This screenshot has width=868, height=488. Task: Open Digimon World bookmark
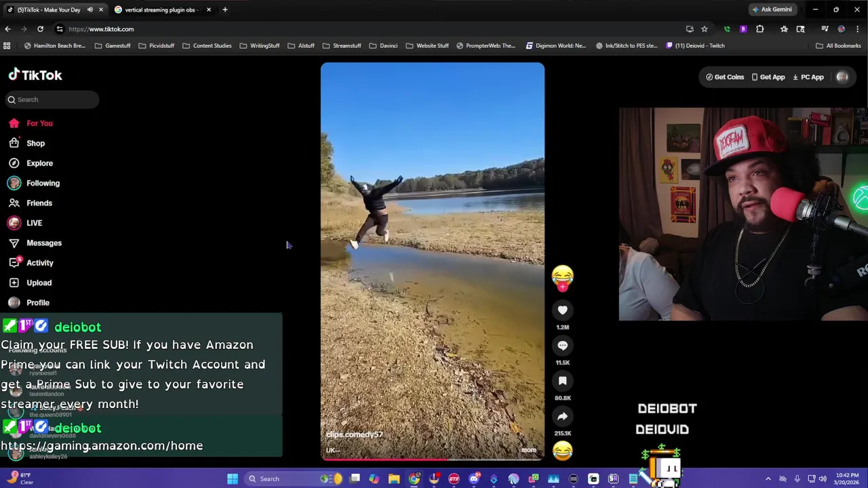[555, 45]
